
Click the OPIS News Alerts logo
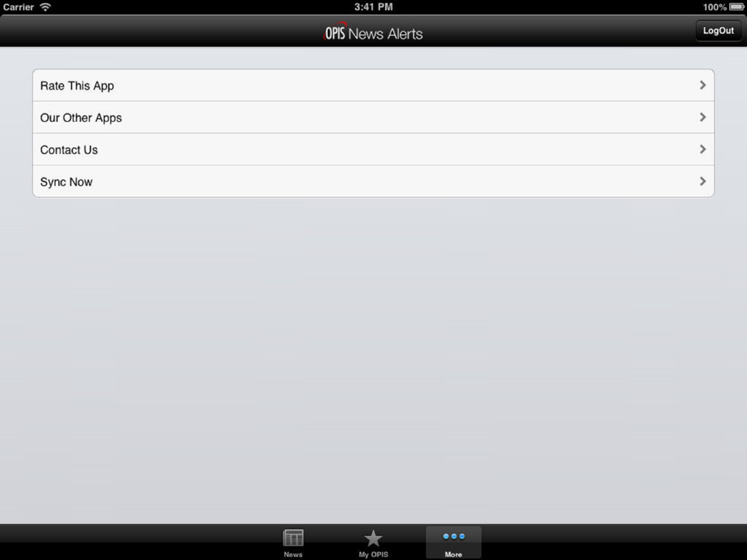(x=373, y=33)
